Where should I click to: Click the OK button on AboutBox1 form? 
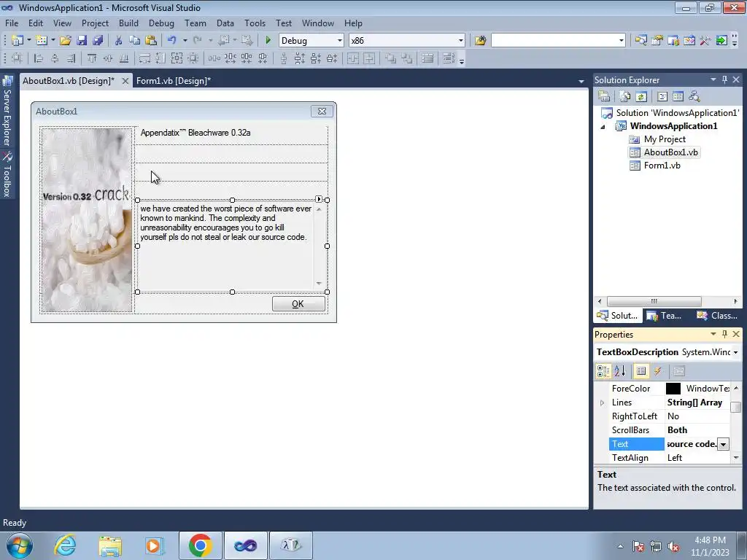(298, 304)
